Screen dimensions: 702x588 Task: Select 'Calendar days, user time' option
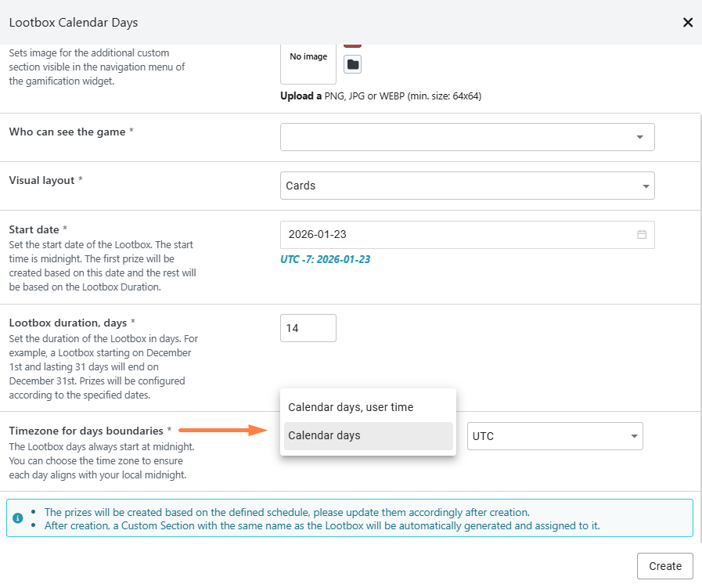(x=351, y=407)
